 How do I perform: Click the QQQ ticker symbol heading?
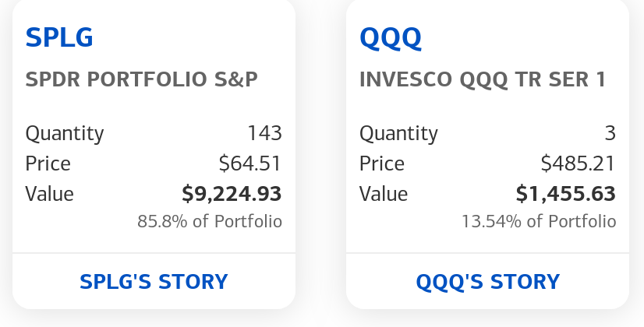click(x=390, y=37)
